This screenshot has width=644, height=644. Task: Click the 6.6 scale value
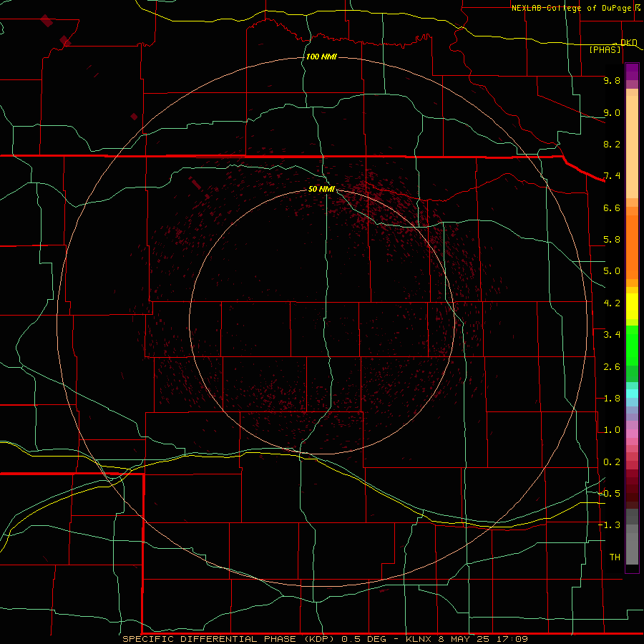(x=612, y=208)
